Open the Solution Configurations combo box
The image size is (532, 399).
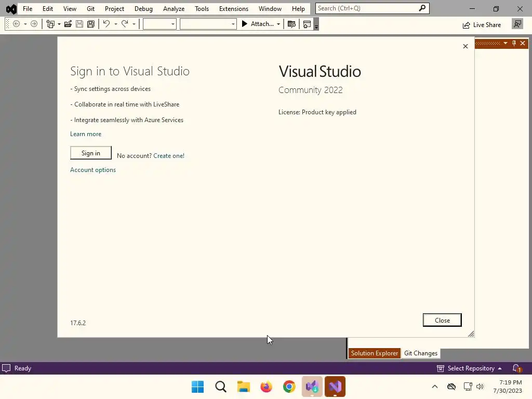tap(159, 24)
